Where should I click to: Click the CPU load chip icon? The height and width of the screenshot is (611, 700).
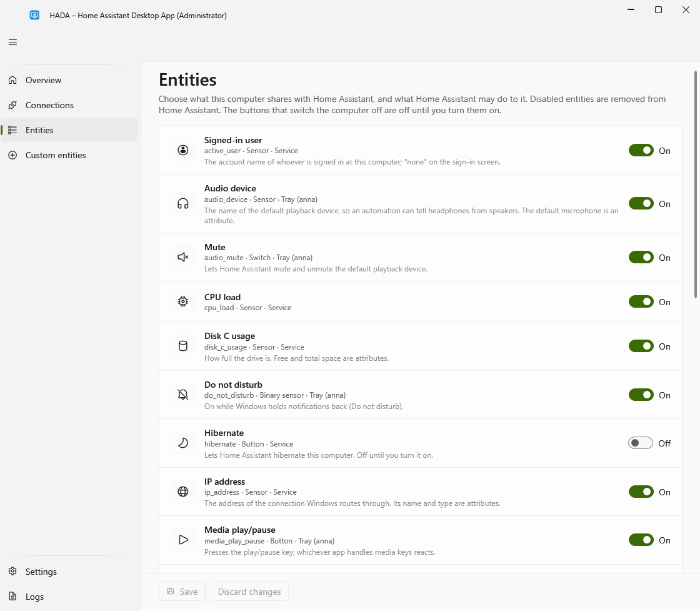click(183, 301)
